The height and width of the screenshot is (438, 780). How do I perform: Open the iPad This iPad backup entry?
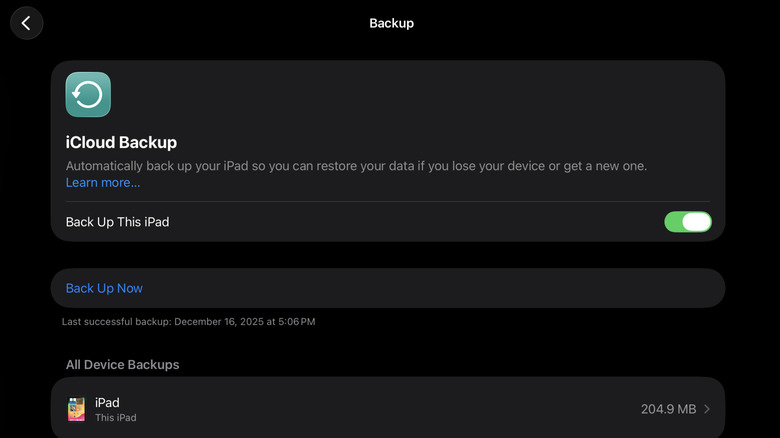coord(388,408)
